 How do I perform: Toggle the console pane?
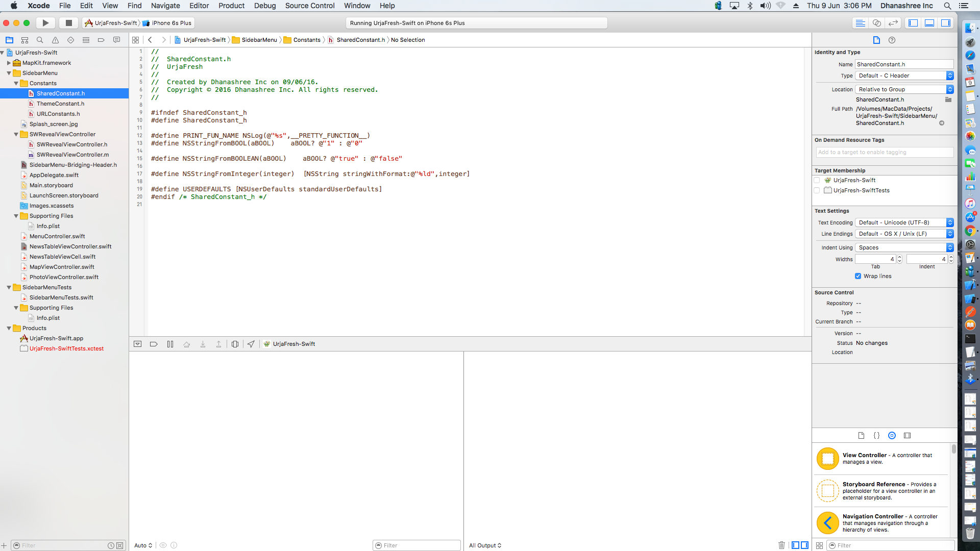(x=804, y=545)
